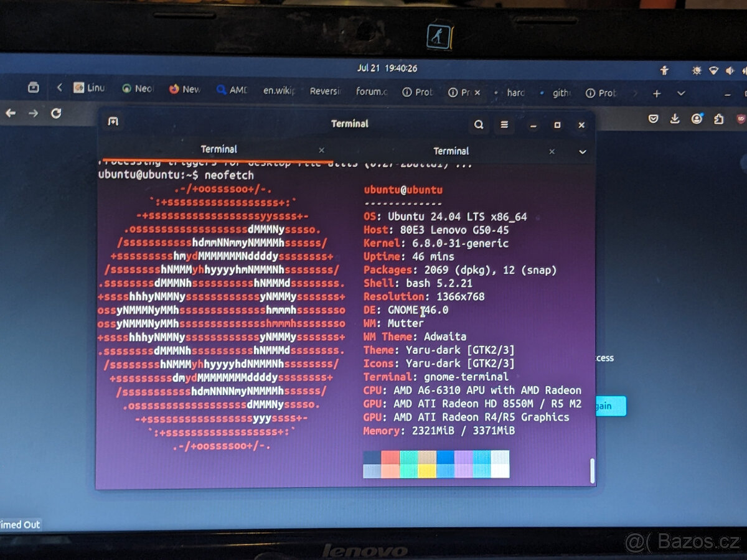Switch to the first Terminal tab

click(x=218, y=149)
